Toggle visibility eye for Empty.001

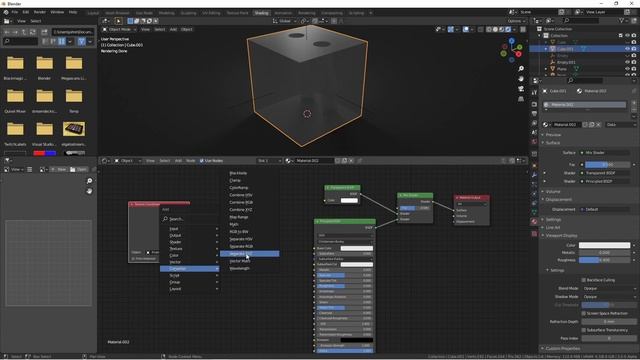pos(627,62)
